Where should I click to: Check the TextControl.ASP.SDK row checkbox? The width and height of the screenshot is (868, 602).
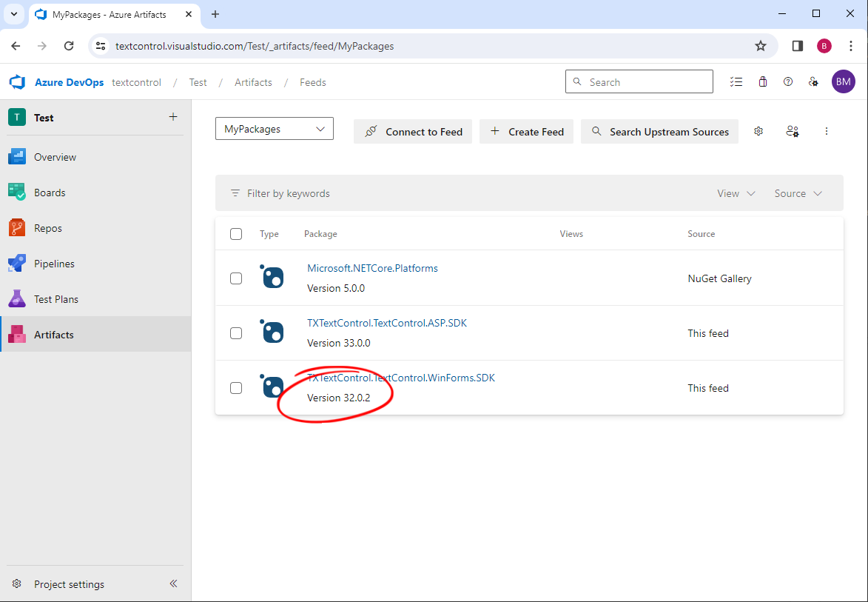(236, 333)
